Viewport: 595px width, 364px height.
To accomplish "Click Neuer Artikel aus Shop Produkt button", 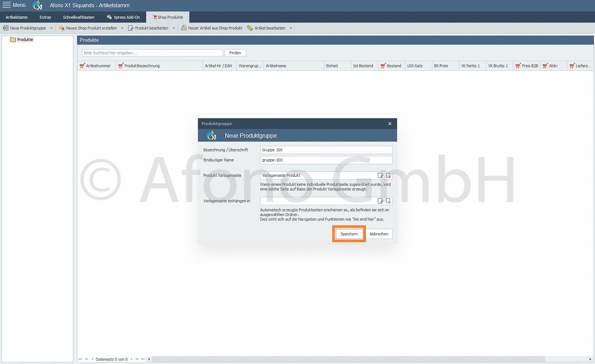I will point(212,28).
